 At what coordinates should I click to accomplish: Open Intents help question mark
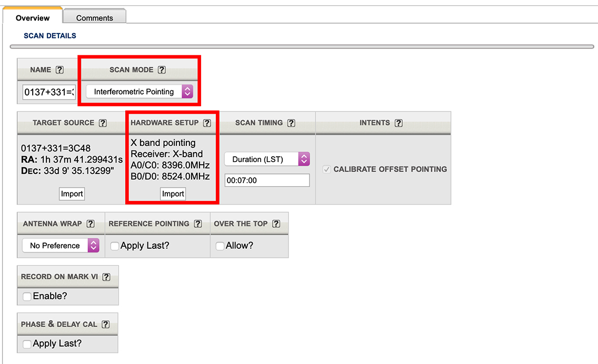click(x=398, y=123)
